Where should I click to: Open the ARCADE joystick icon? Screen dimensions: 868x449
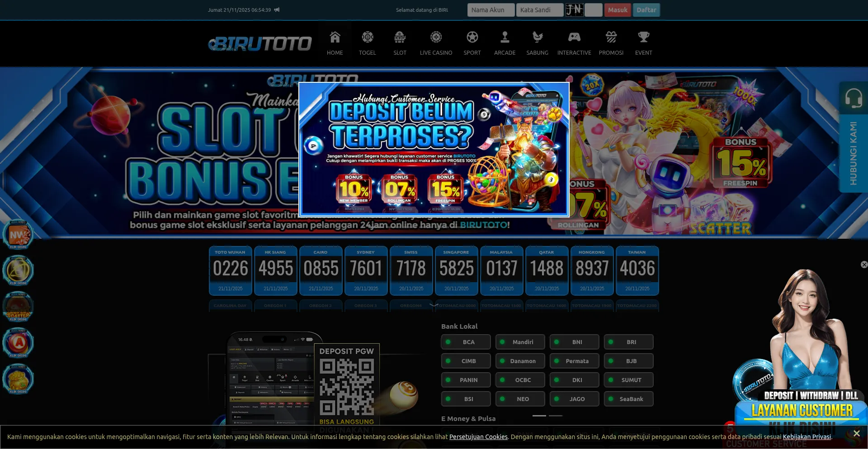click(x=505, y=37)
